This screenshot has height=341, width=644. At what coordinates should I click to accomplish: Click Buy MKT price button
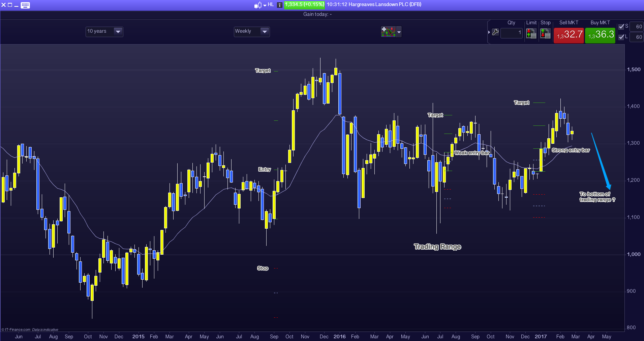point(600,35)
